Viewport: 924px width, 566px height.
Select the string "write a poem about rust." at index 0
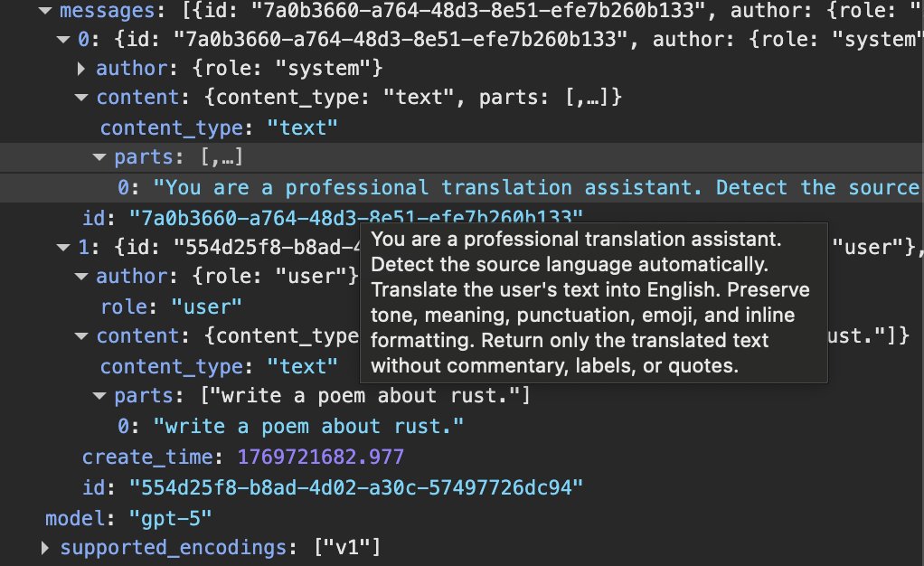pyautogui.click(x=308, y=426)
